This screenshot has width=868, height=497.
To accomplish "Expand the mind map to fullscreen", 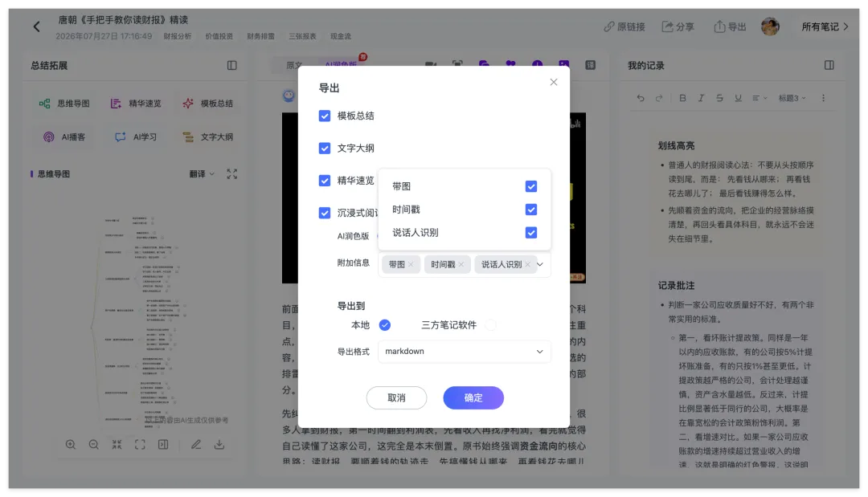I will click(x=232, y=173).
